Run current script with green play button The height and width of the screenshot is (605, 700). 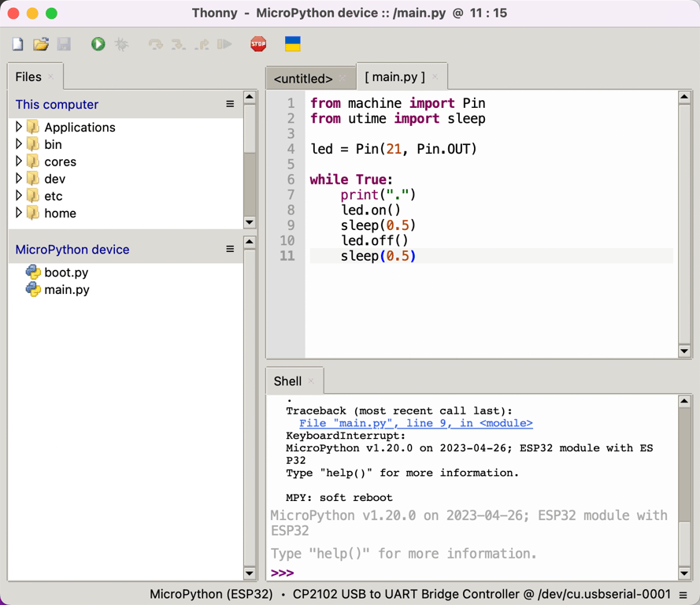pos(98,44)
